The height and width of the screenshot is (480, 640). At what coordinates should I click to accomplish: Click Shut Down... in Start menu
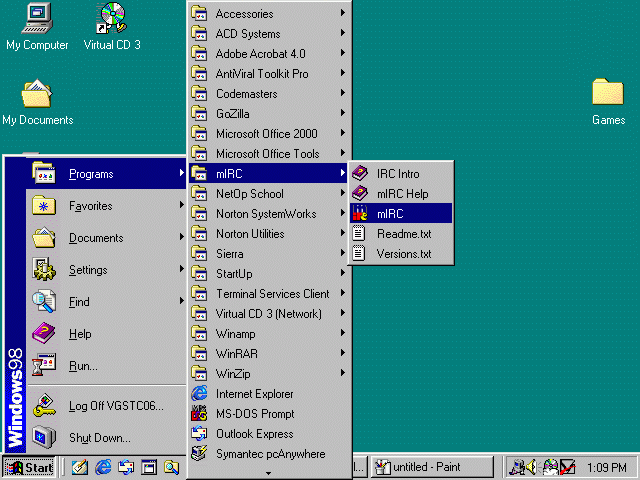point(107,438)
